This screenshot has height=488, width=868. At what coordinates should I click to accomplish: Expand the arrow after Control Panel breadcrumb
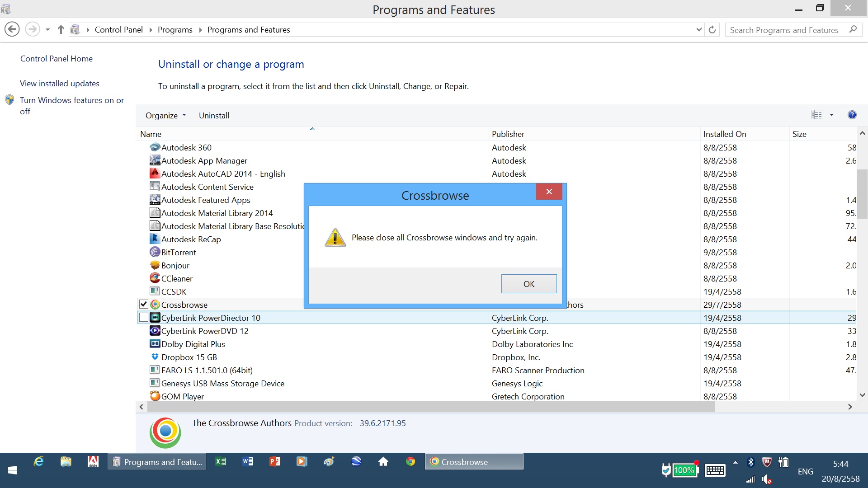(151, 30)
